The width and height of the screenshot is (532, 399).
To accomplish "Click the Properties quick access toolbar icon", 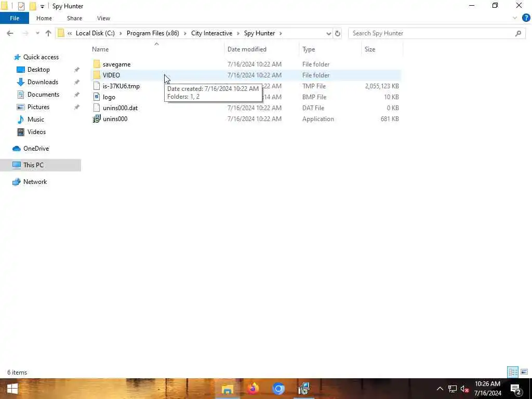I will 21,6.
